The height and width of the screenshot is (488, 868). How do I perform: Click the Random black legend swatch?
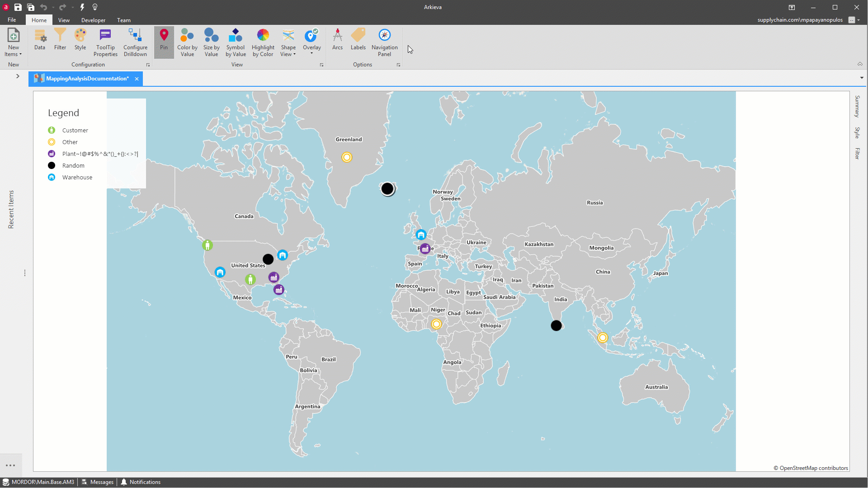coord(52,165)
